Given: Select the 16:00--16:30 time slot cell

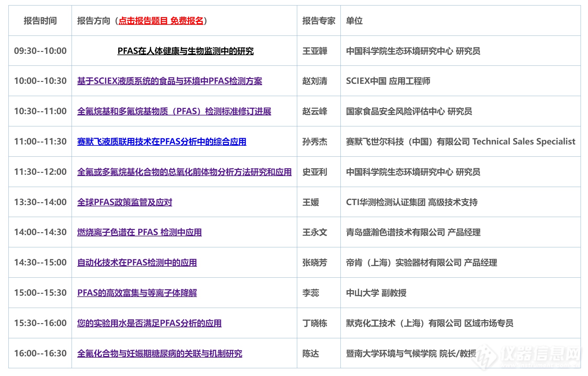Looking at the screenshot, I should 40,353.
